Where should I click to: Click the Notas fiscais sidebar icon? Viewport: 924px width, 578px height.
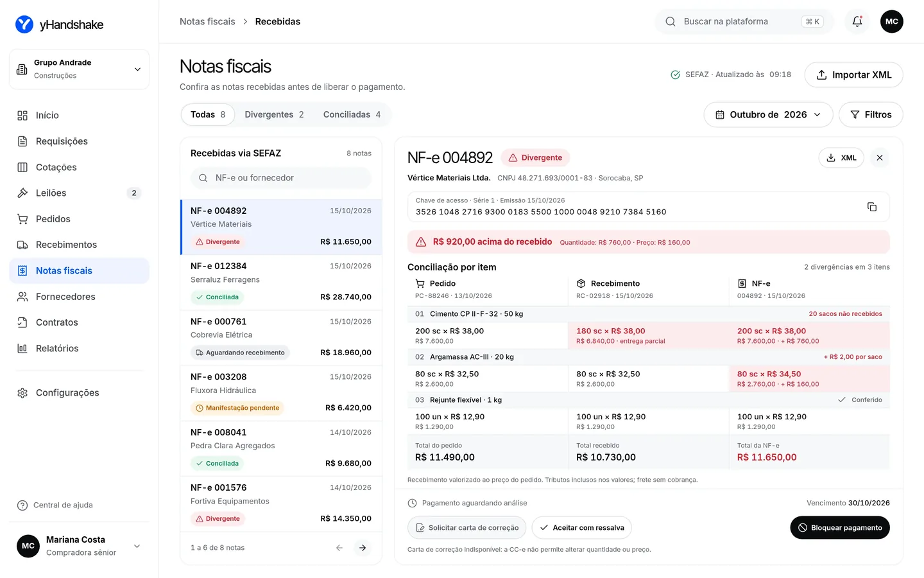[22, 271]
